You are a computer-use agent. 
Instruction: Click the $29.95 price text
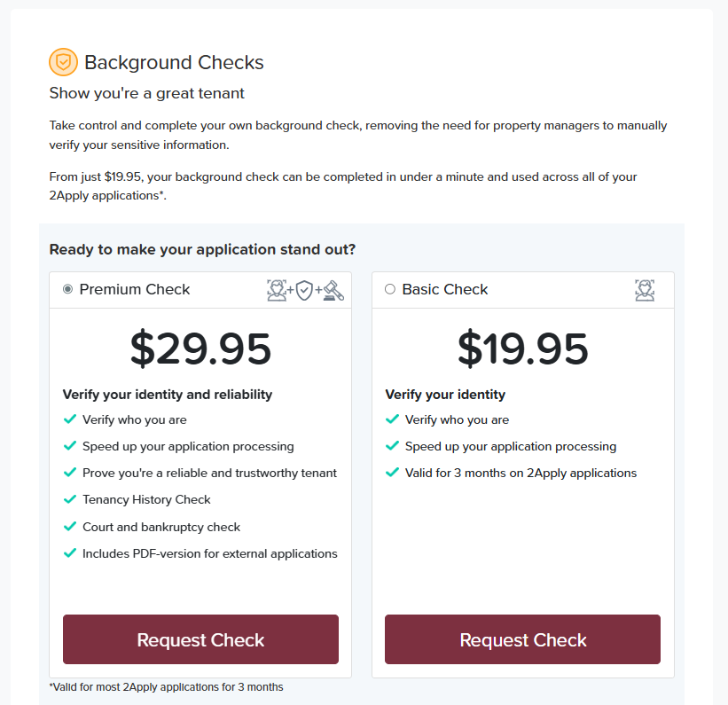200,349
